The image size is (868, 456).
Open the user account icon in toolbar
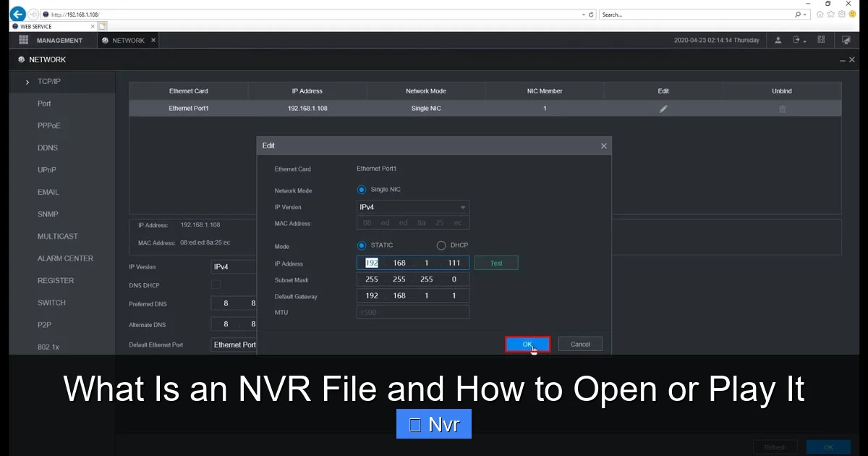pyautogui.click(x=778, y=40)
